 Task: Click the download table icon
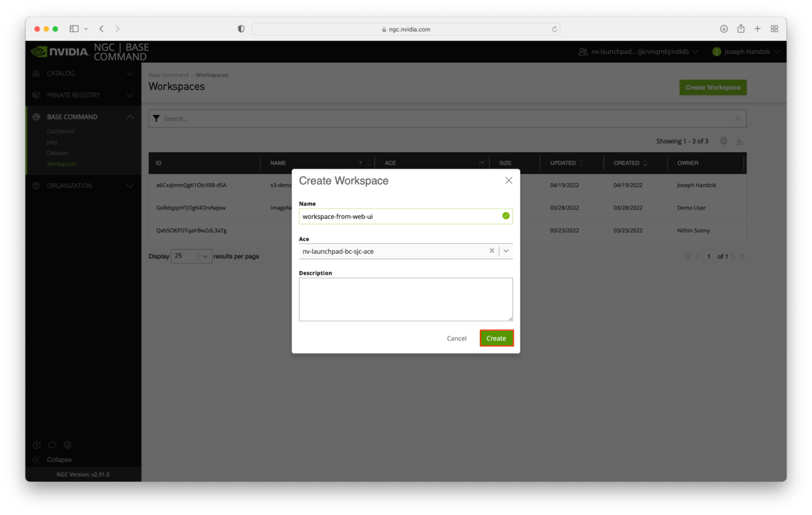pyautogui.click(x=739, y=141)
